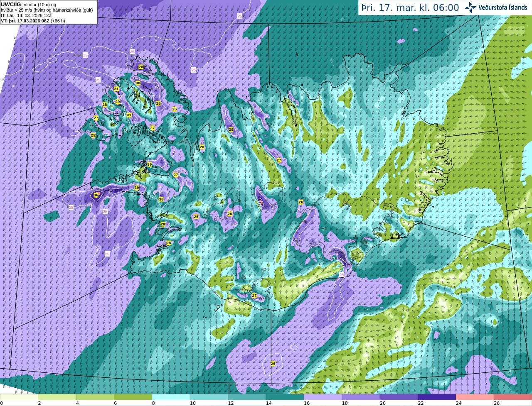Screen dimensions: 532x406
Task: Click the legend scale number 8
Action: pyautogui.click(x=153, y=403)
